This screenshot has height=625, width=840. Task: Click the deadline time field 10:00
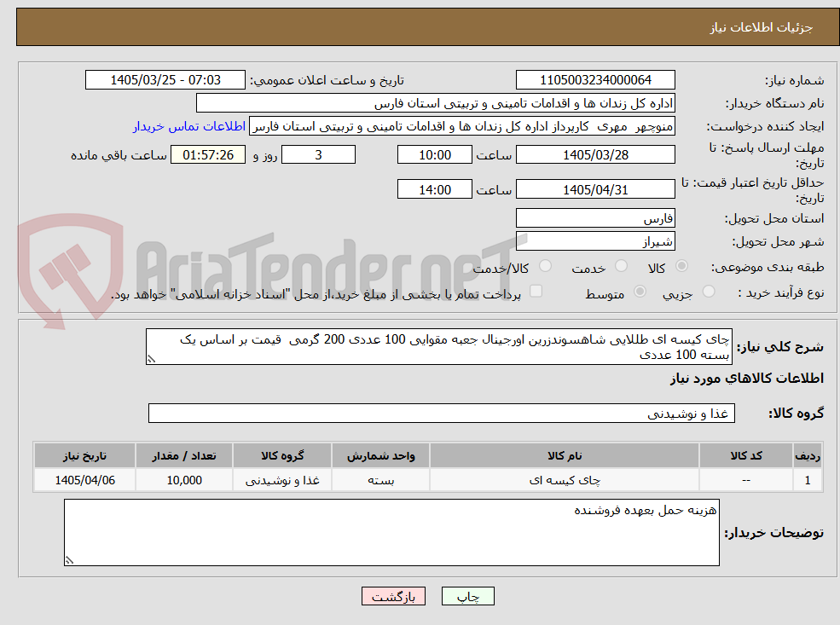pos(434,155)
